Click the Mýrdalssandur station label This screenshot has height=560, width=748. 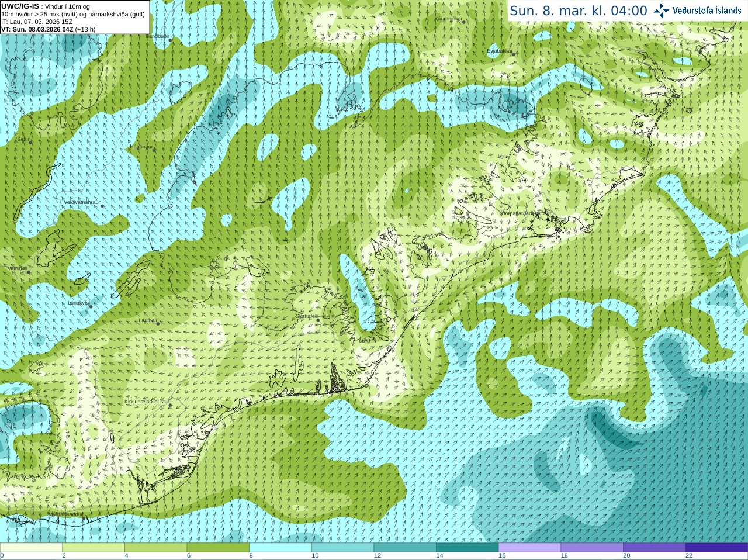pos(66,514)
